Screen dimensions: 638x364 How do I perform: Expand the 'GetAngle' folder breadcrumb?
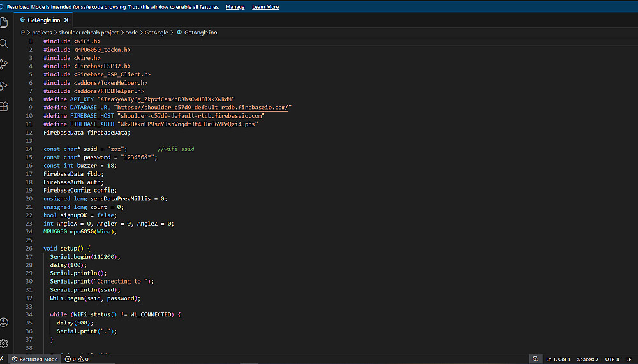pyautogui.click(x=156, y=32)
